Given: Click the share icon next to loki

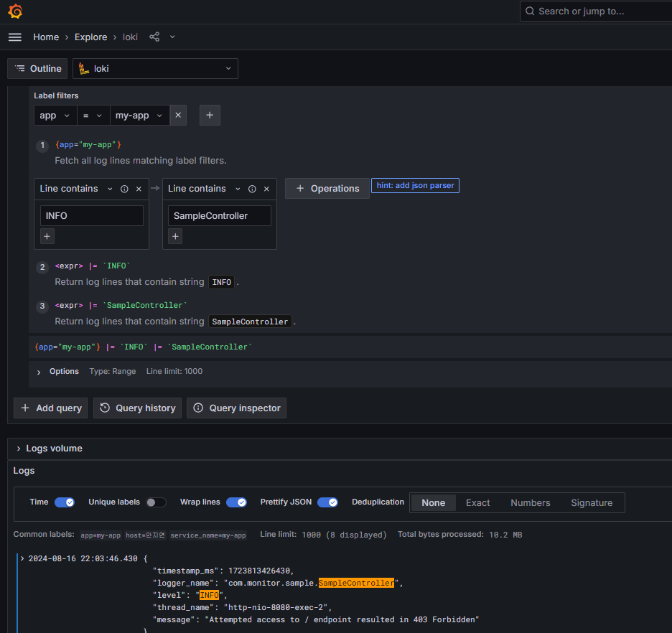Looking at the screenshot, I should coord(154,37).
